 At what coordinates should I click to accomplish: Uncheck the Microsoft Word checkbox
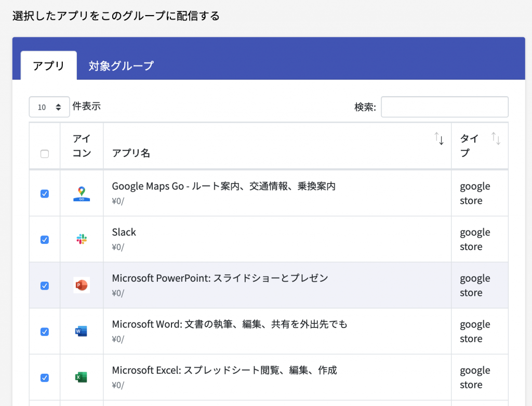[45, 332]
